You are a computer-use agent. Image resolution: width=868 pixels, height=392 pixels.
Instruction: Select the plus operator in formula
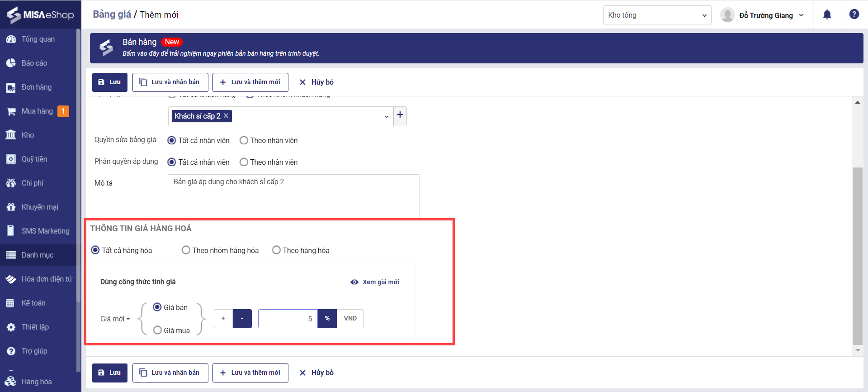[223, 319]
